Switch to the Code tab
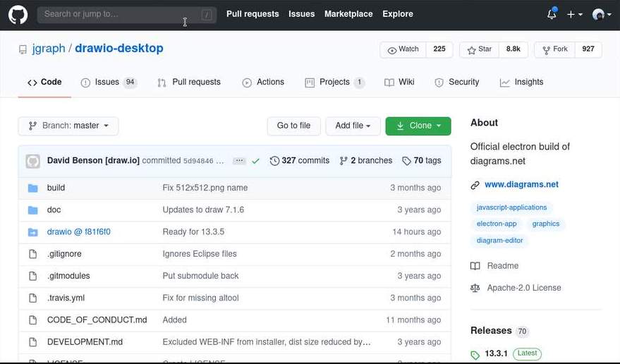This screenshot has width=620, height=364. click(44, 83)
